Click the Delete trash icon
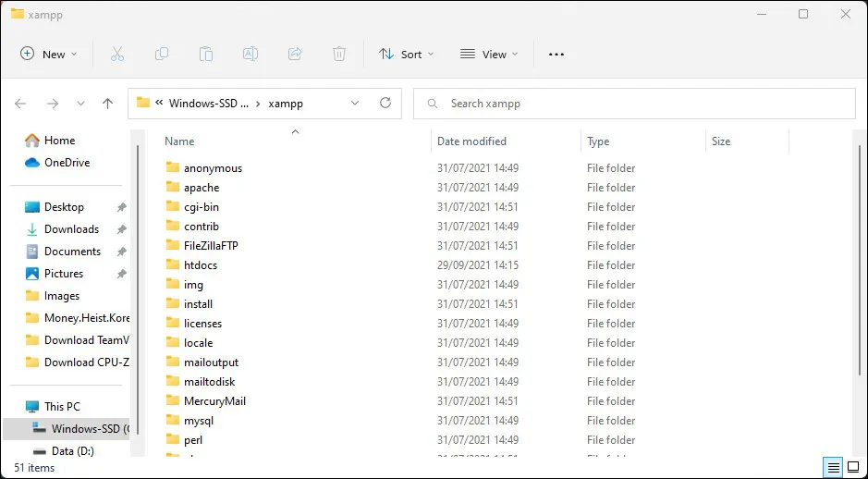Image resolution: width=868 pixels, height=479 pixels. pos(339,54)
